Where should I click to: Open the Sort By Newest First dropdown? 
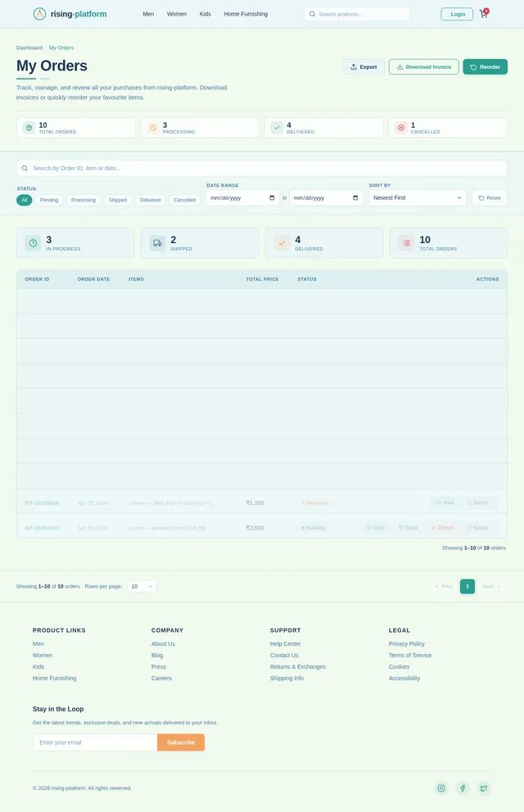pyautogui.click(x=417, y=198)
